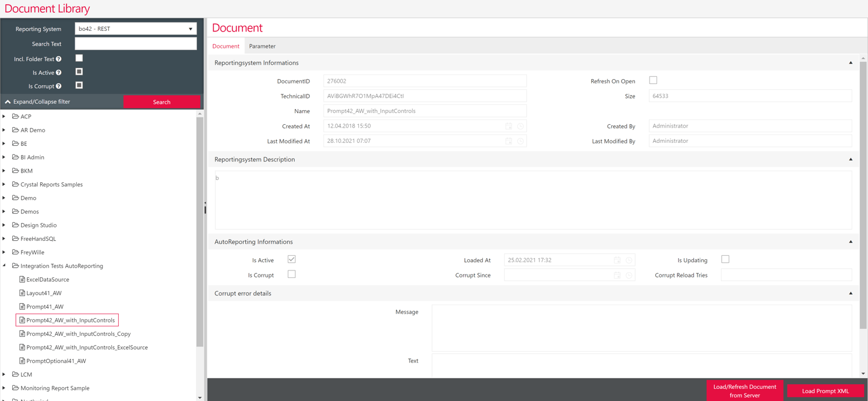
Task: Click the folder tree vertical scrollbar
Action: pyautogui.click(x=200, y=233)
